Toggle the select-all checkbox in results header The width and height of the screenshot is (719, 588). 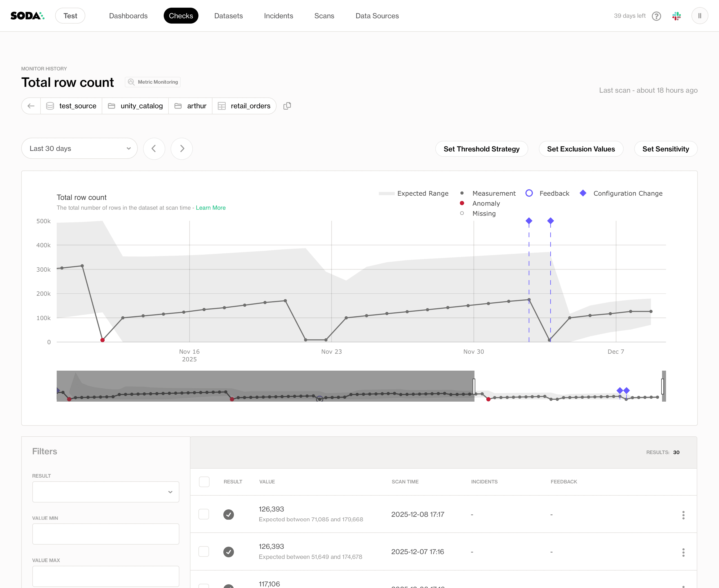[204, 481]
